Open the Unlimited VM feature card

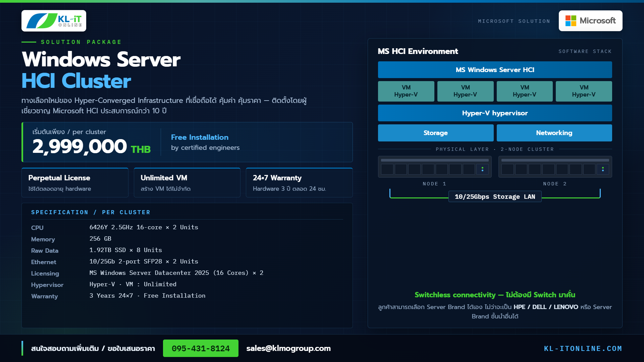pyautogui.click(x=187, y=183)
